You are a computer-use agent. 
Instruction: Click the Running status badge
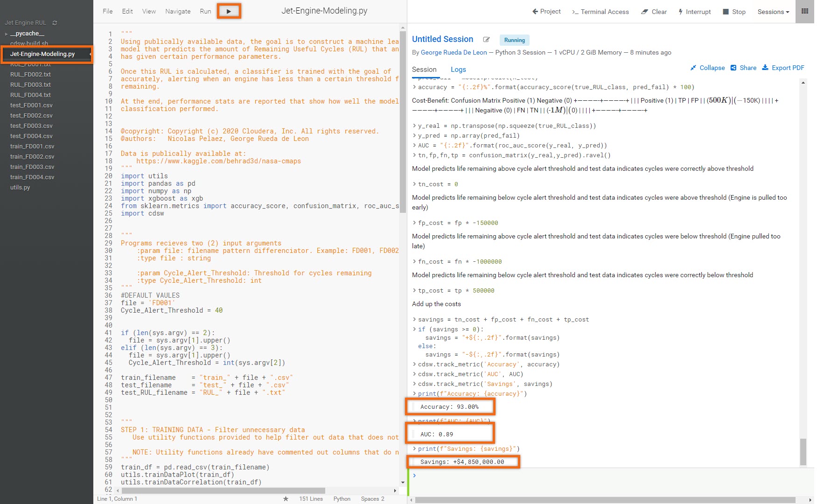(515, 40)
